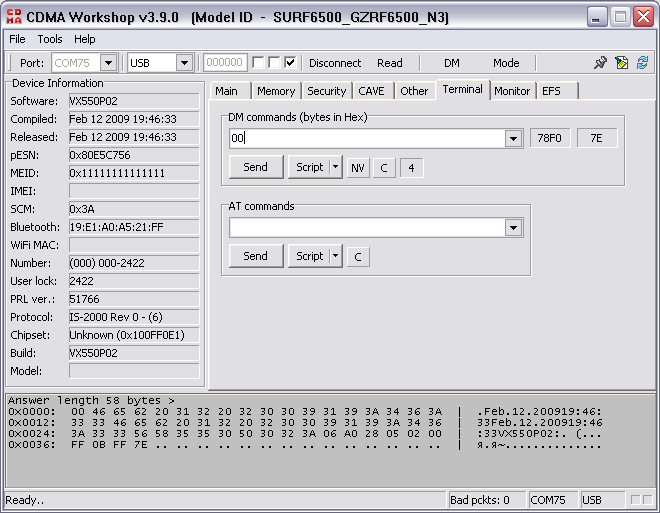Open the COM75 port dropdown
The image size is (660, 513).
coord(108,63)
